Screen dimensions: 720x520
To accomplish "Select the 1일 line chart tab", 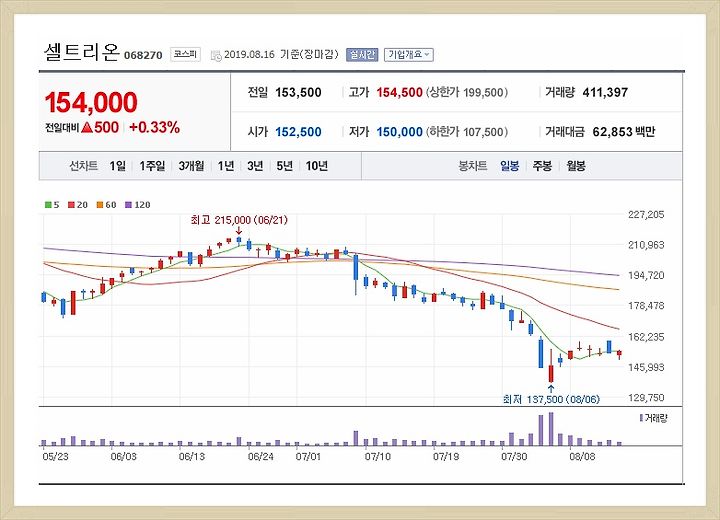I will (x=118, y=166).
